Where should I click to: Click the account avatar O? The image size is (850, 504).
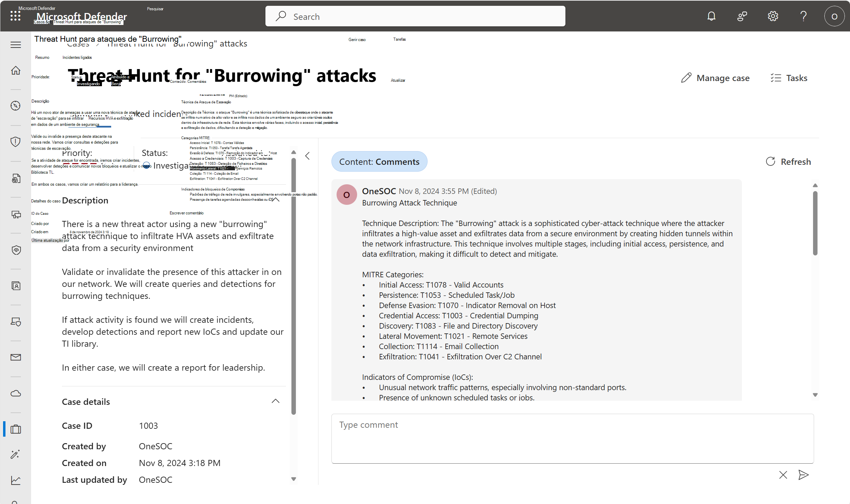coord(834,16)
